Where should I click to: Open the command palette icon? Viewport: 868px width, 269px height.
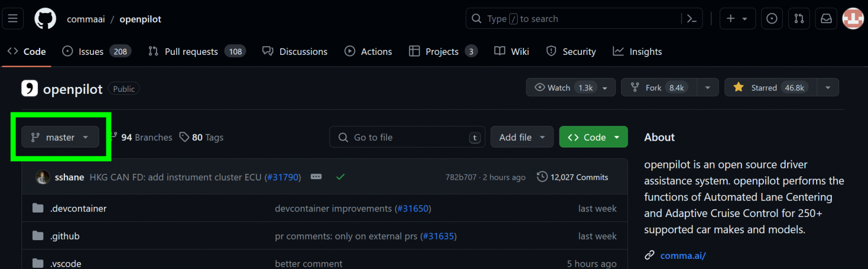[x=691, y=19]
